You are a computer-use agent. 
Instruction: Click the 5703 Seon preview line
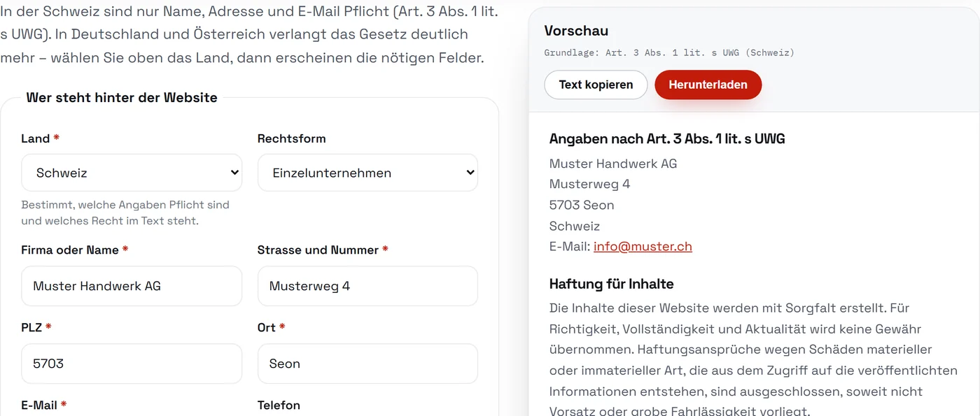pyautogui.click(x=582, y=205)
